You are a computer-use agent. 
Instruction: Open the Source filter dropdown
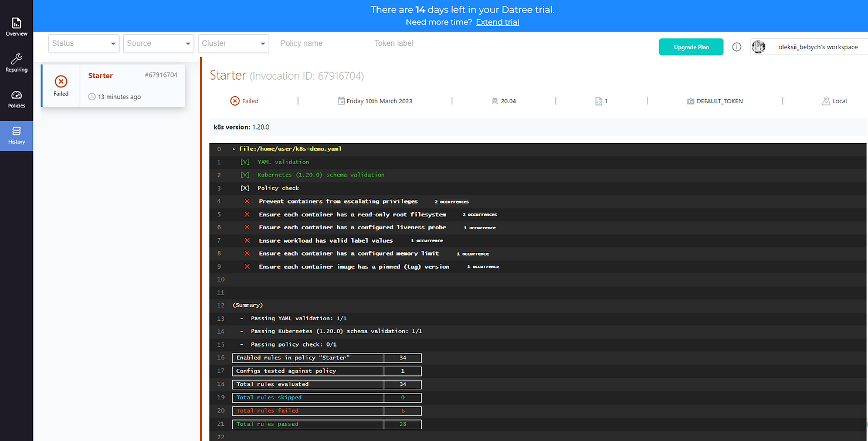159,43
